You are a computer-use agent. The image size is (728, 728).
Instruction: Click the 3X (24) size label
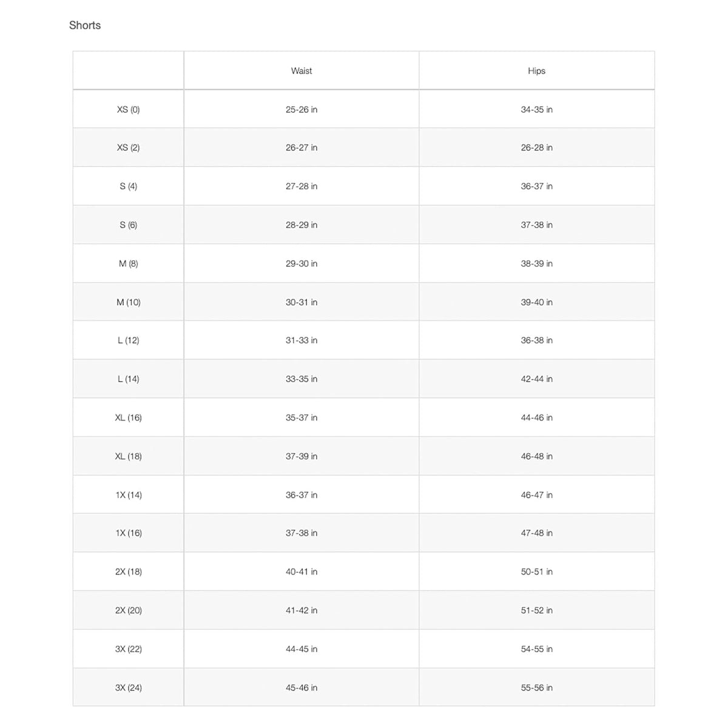(x=128, y=688)
